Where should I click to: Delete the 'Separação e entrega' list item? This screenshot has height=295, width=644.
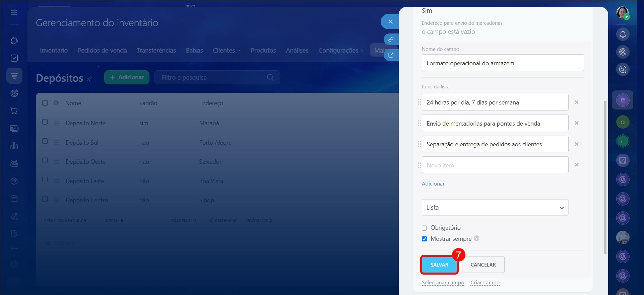(x=576, y=144)
